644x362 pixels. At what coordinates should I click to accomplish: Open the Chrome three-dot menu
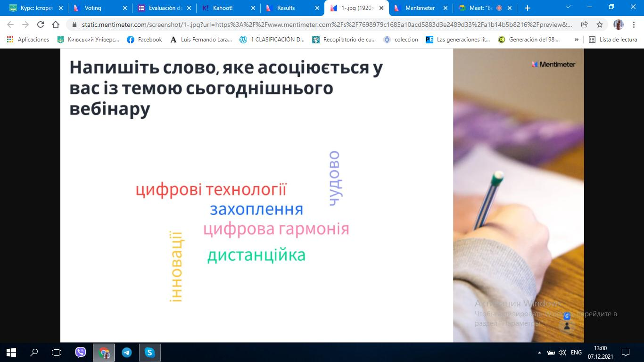634,25
